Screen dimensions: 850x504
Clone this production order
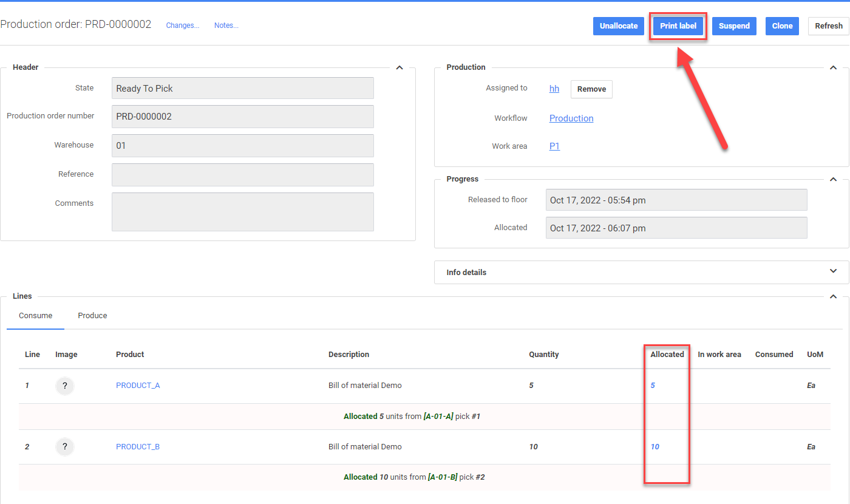(x=782, y=26)
